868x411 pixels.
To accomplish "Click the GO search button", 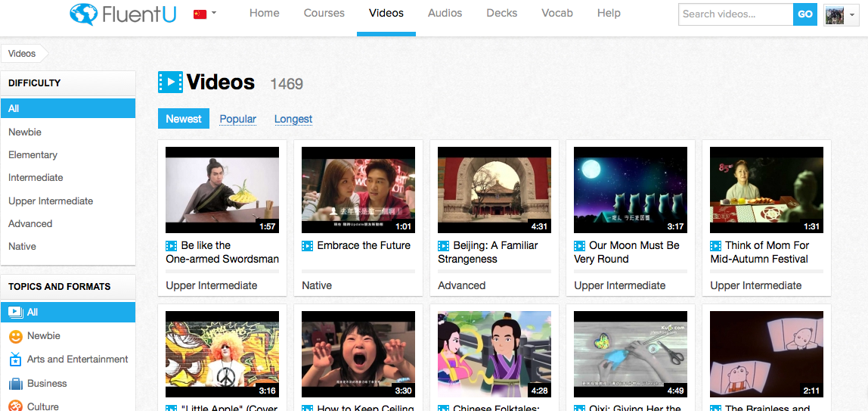I will click(x=805, y=14).
